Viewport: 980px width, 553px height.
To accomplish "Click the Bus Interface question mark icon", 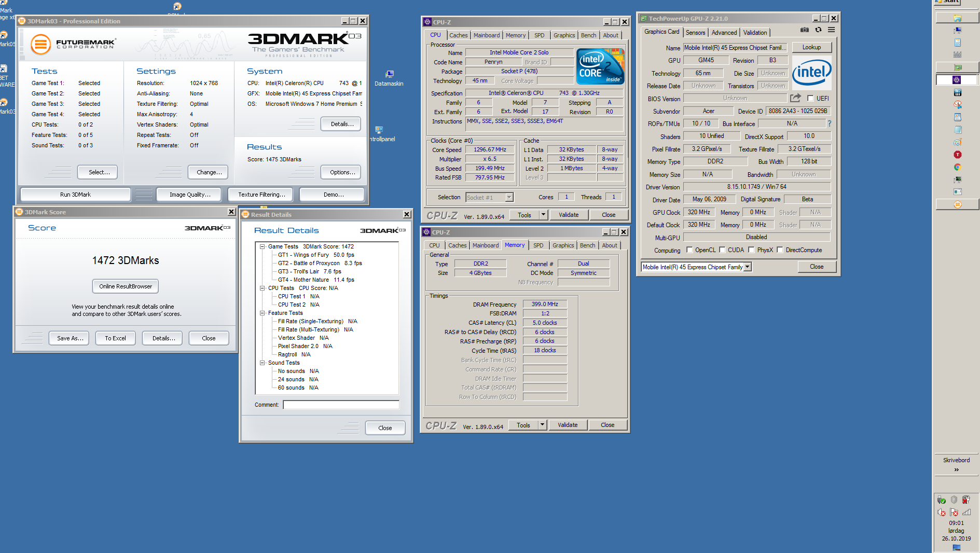I will (x=829, y=123).
